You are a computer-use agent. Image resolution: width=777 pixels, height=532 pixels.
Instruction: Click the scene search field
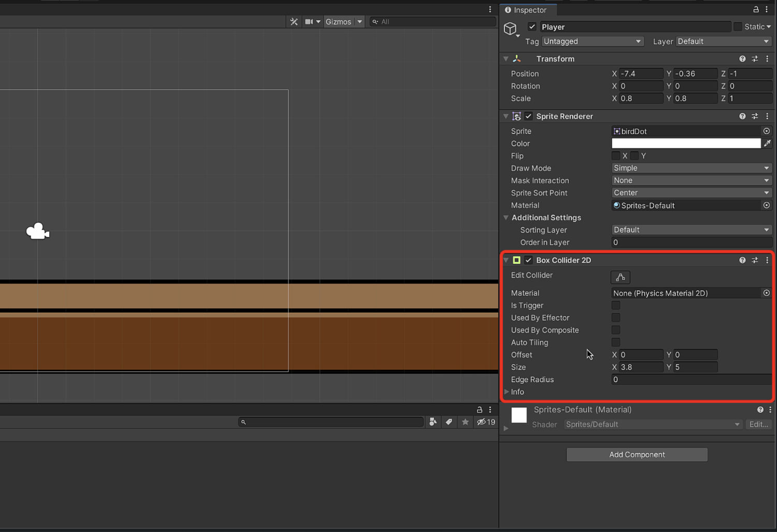tap(433, 22)
